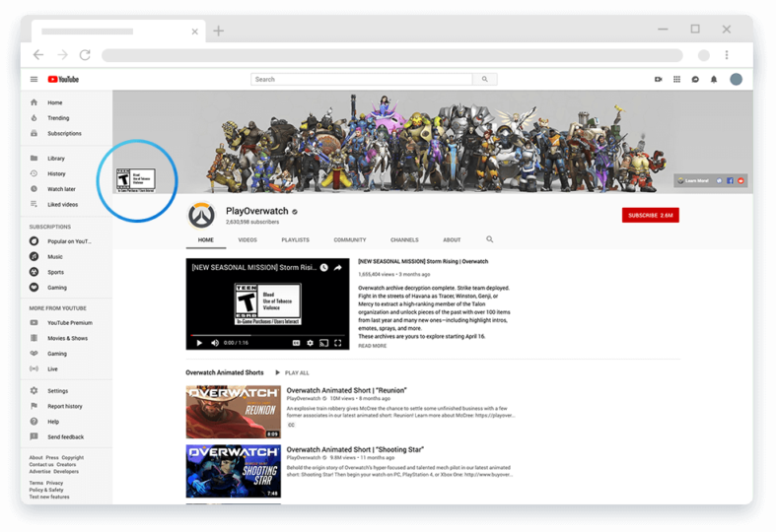The image size is (776, 532).
Task: Play the featured Storm Rising video
Action: (199, 343)
